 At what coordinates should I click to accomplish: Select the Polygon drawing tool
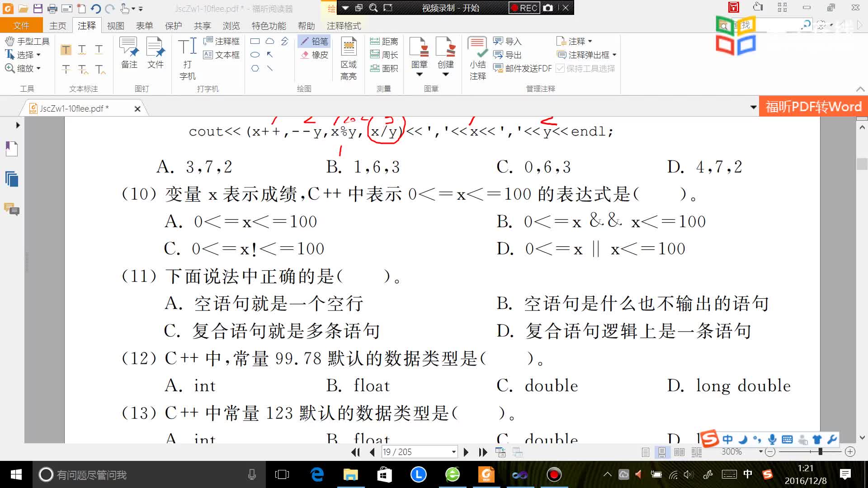tap(255, 68)
